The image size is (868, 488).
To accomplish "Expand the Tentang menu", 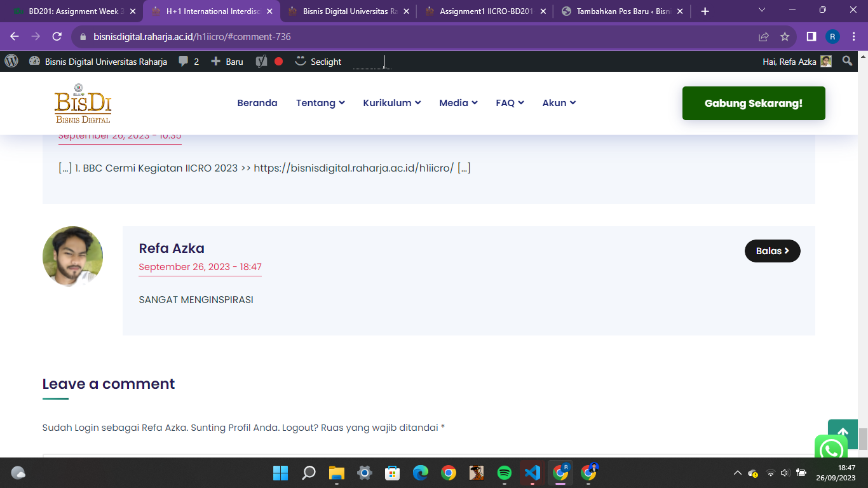I will tap(320, 103).
